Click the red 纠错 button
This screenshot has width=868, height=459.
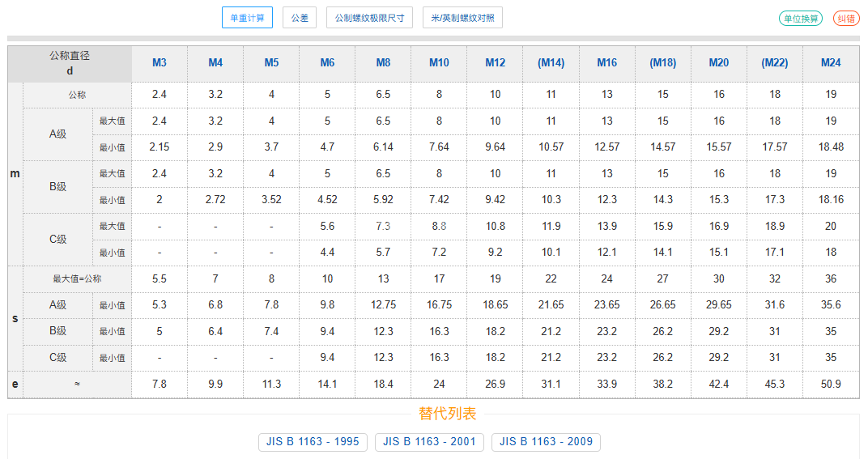(x=846, y=19)
